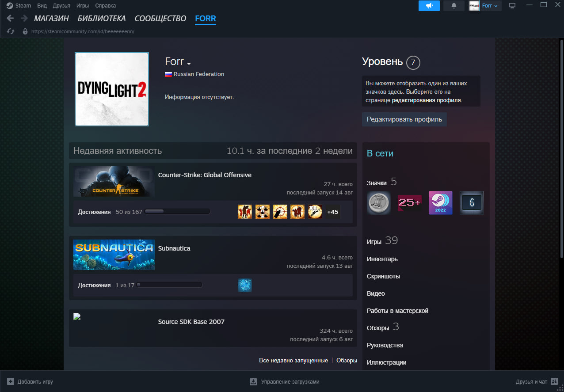This screenshot has width=564, height=392.
Task: Open the Игры 39 games link
Action: coord(382,241)
